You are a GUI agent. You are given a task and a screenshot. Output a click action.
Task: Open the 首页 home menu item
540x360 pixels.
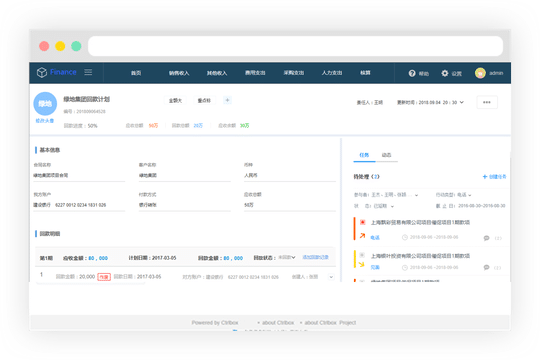pyautogui.click(x=136, y=73)
